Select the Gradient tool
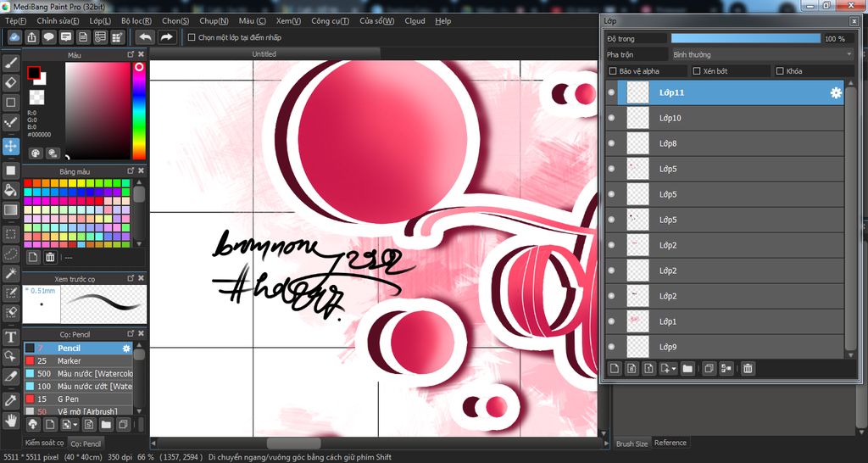 10,210
